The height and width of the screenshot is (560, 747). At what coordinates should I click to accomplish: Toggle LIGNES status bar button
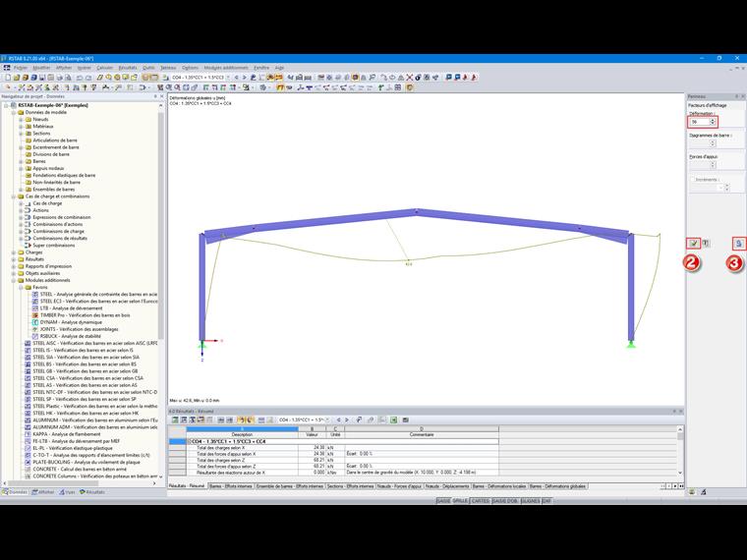[530, 501]
